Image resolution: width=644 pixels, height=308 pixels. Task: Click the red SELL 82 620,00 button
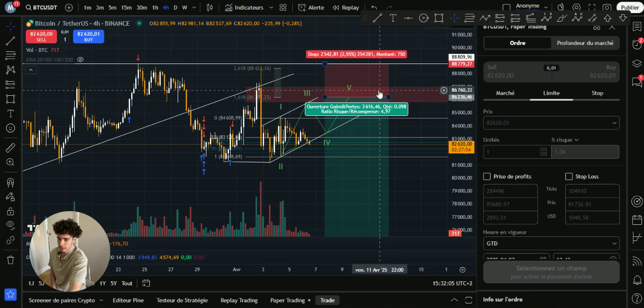pos(41,36)
